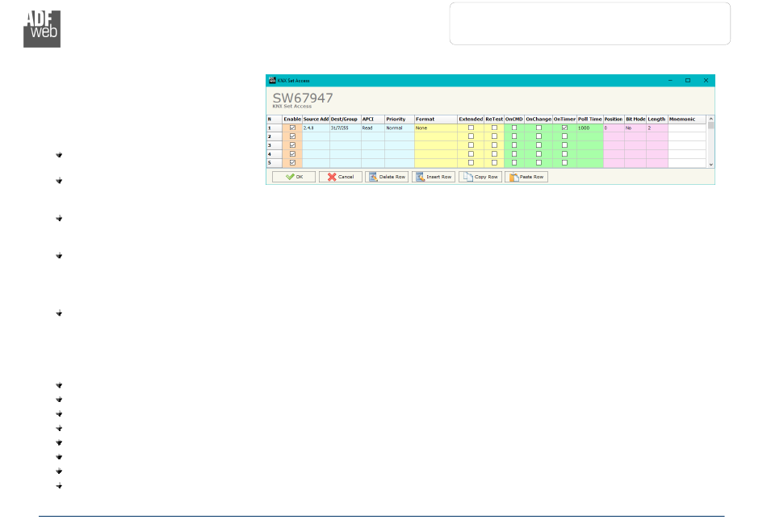Click the OK button

tap(294, 177)
